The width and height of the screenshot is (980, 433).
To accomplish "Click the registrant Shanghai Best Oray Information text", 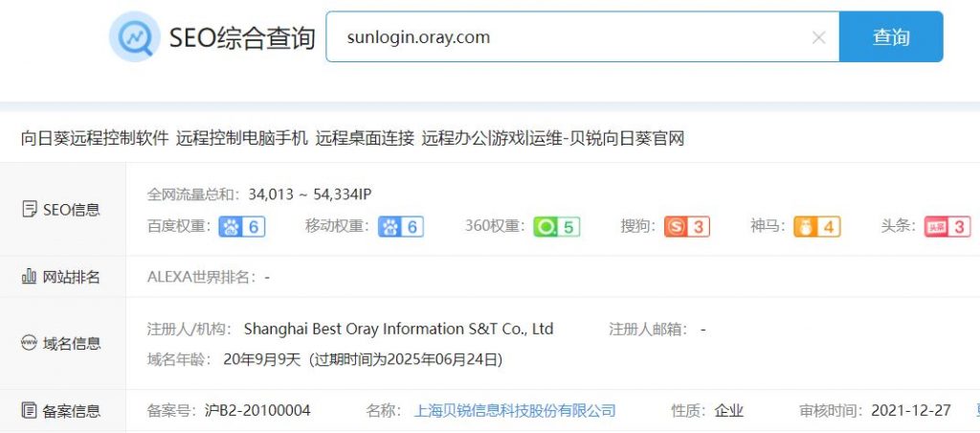I will [398, 329].
